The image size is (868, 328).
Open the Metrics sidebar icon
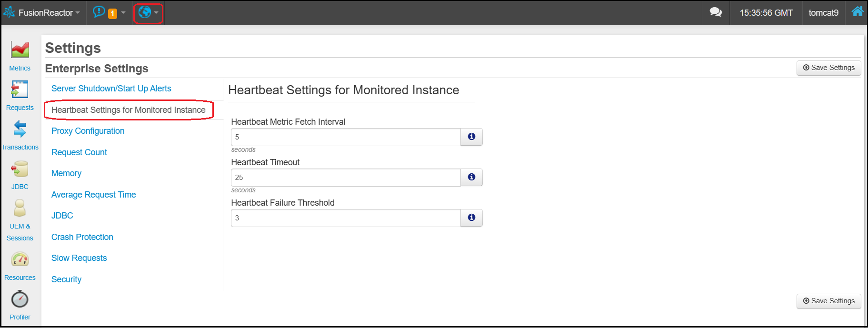[20, 50]
